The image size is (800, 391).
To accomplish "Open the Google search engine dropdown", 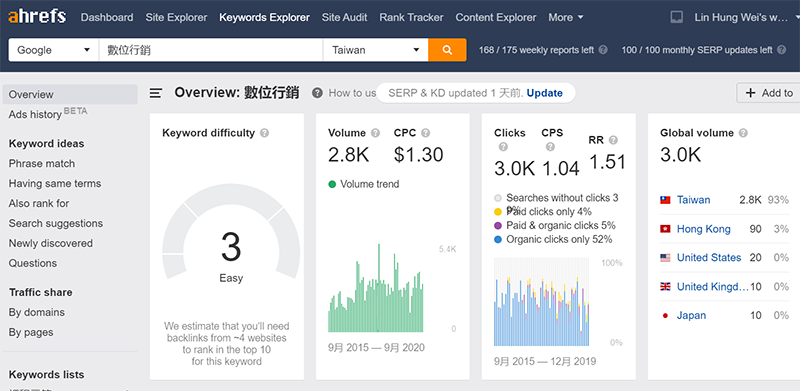I will point(54,50).
